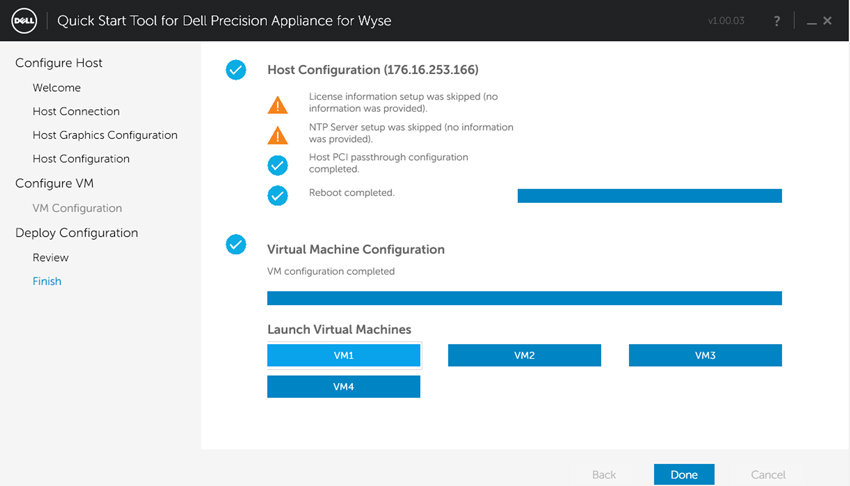Click the 'Reboot completed.' text

coord(352,193)
